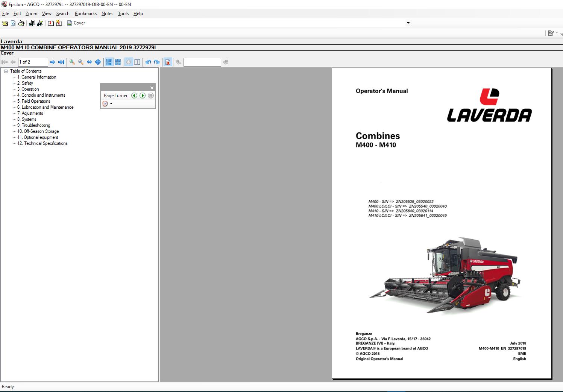Open the View menu
Screen dimensions: 563x392
pyautogui.click(x=47, y=14)
